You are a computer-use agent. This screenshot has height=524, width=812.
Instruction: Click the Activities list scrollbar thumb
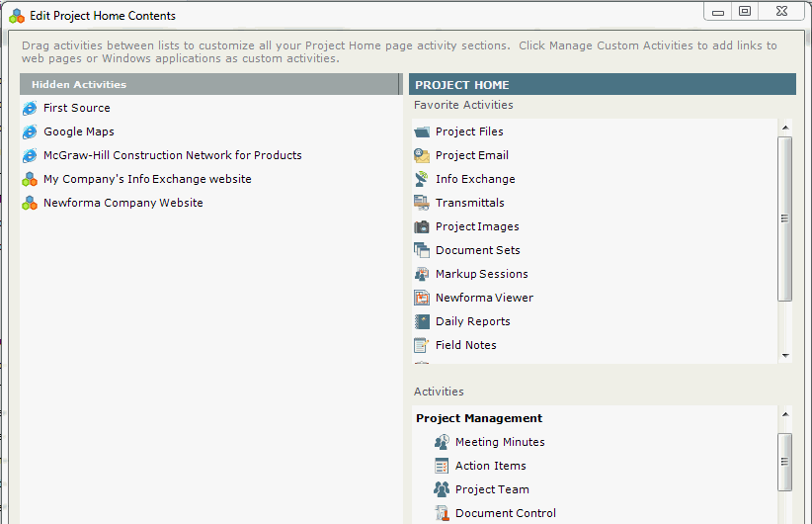click(785, 462)
